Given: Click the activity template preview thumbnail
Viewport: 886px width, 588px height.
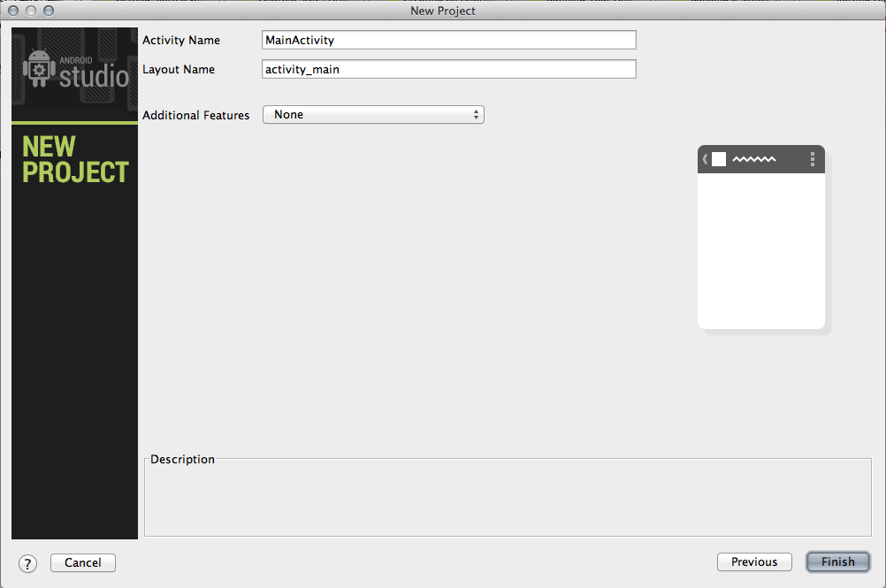Looking at the screenshot, I should (x=761, y=237).
